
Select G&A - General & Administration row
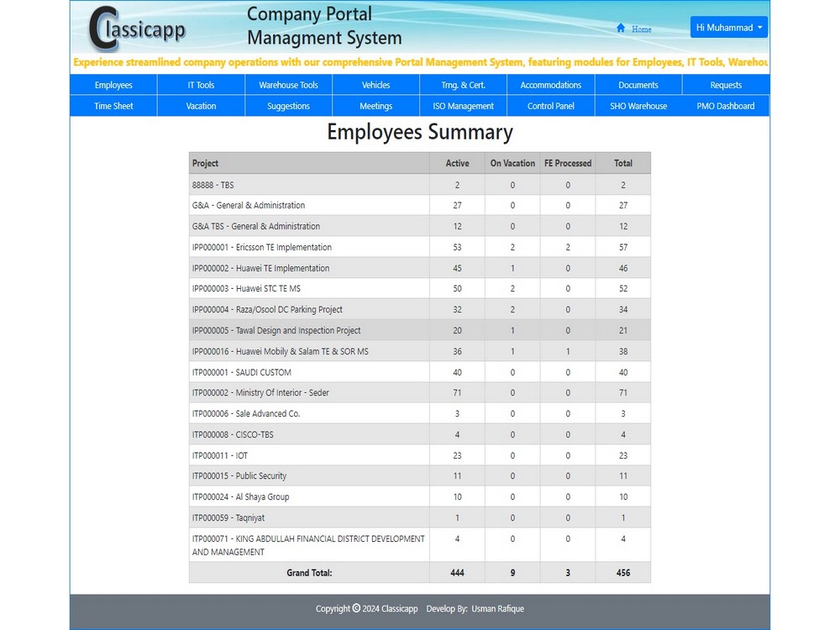[x=419, y=205]
